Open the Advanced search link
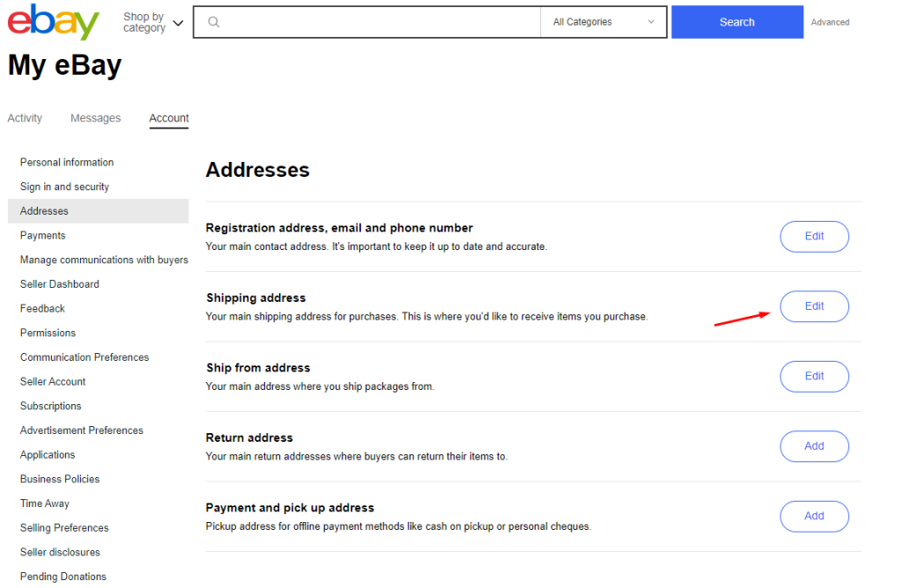Viewport: 902px width, 588px height. 830,22
